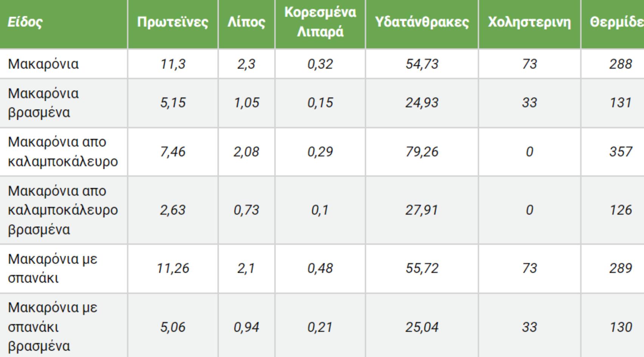Select the protein value 2,63

[x=173, y=210]
